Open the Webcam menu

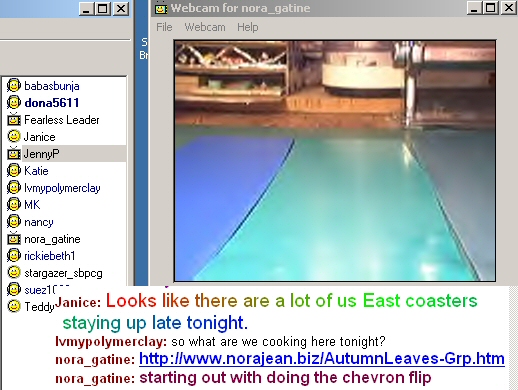tap(205, 27)
